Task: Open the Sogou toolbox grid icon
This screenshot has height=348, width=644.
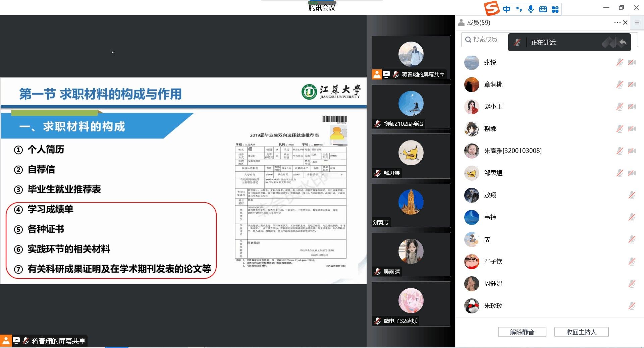Action: coord(555,9)
